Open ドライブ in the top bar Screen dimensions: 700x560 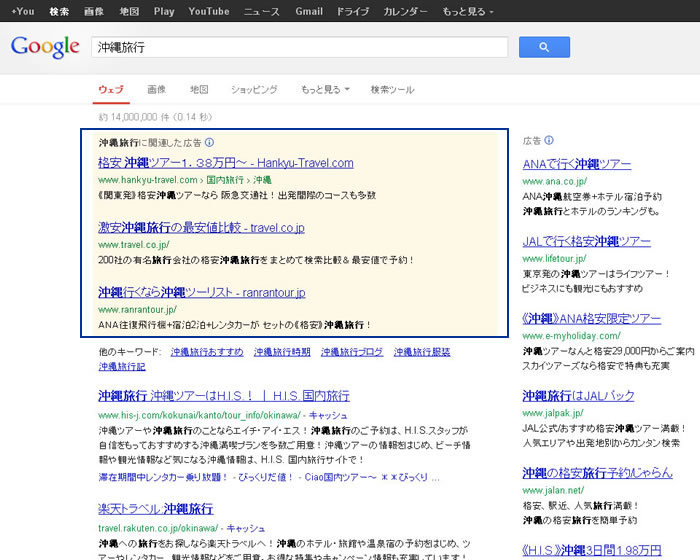(x=353, y=12)
